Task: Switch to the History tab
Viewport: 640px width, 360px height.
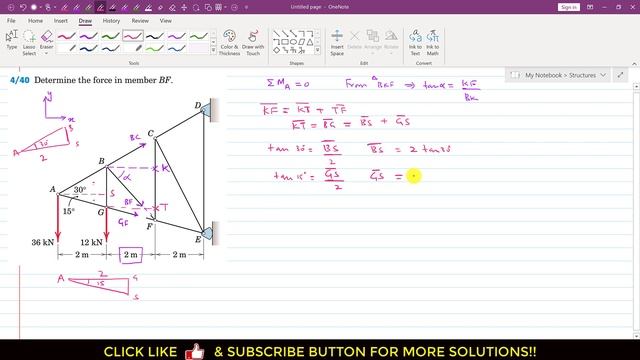Action: click(x=111, y=20)
